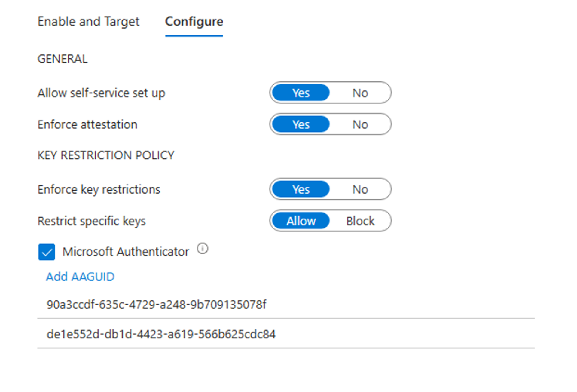
Task: Click the info icon beside Microsoft Authenticator
Action: pyautogui.click(x=203, y=249)
